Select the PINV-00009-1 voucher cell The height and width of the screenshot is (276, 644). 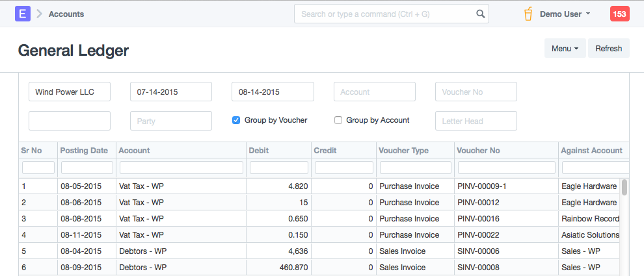click(x=482, y=186)
